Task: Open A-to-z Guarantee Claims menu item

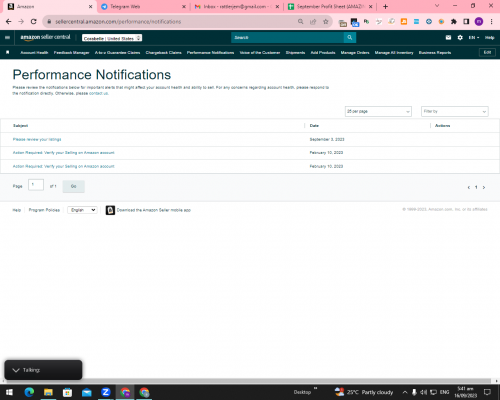Action: click(x=117, y=52)
